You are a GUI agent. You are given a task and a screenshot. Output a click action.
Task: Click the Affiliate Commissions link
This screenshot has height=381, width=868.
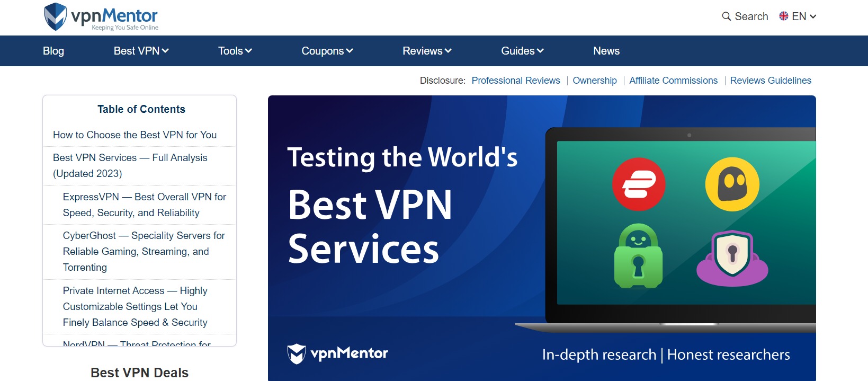point(673,81)
